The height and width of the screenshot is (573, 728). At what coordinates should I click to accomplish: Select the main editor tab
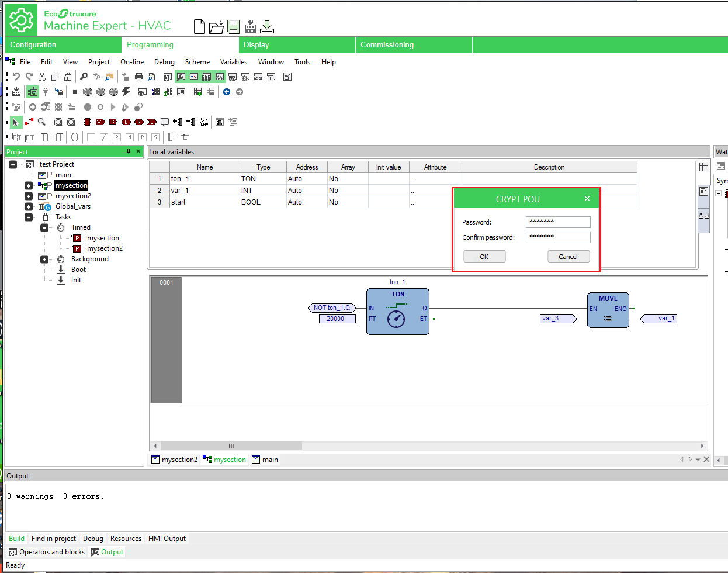(x=265, y=460)
